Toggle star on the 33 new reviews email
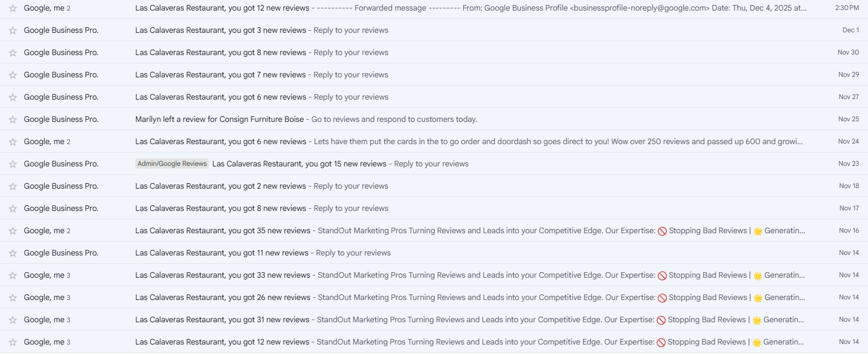Screen dimensions: 868x354 [13, 276]
